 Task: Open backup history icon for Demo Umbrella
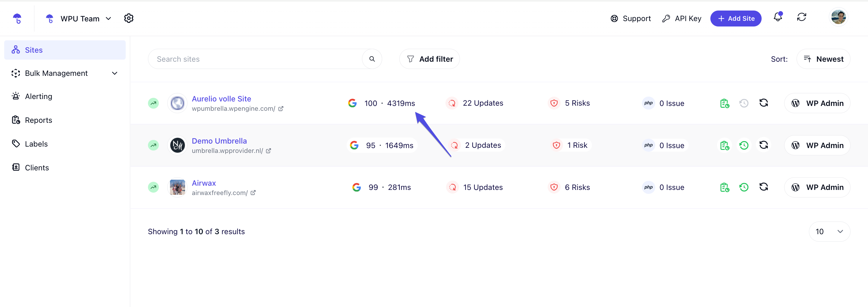point(744,145)
